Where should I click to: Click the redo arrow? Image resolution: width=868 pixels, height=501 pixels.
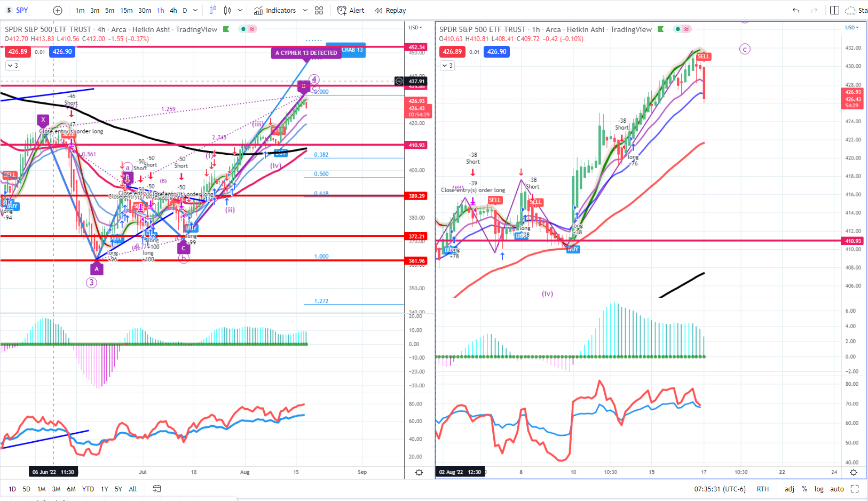(x=814, y=10)
